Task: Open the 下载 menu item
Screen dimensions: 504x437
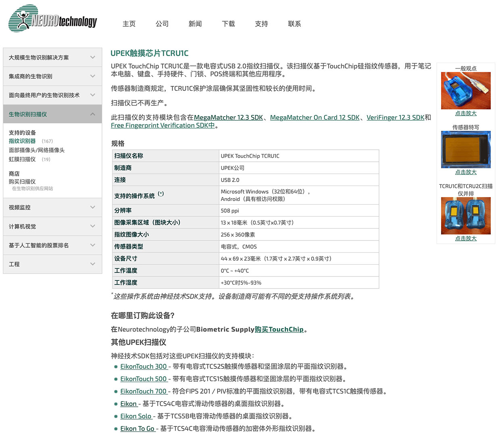Action: (228, 24)
